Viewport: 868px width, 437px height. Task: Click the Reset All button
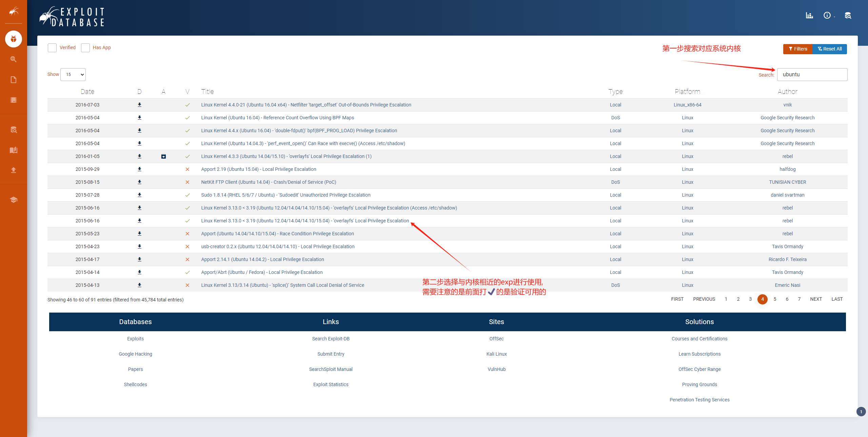(829, 49)
